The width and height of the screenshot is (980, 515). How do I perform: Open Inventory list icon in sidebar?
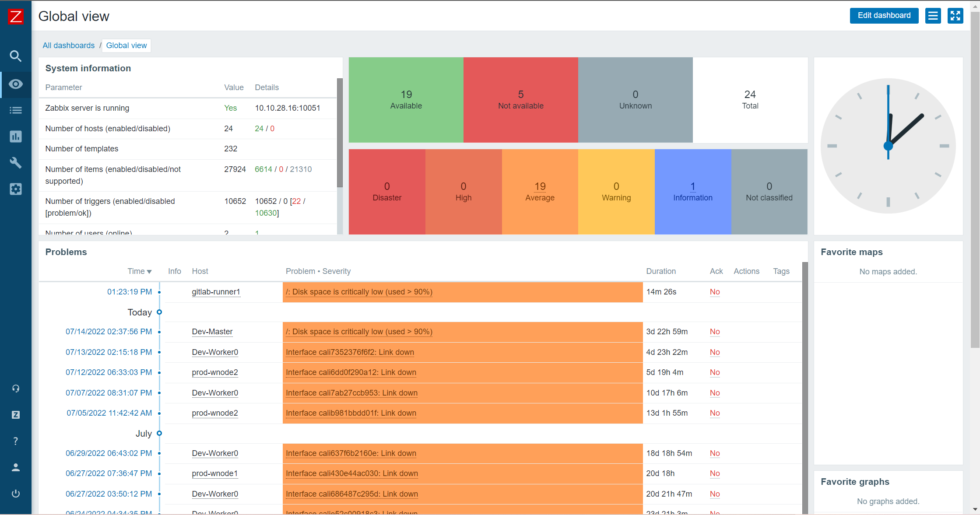(x=16, y=110)
